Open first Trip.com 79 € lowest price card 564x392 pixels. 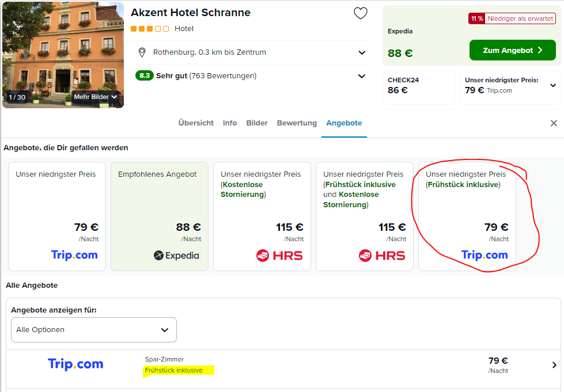(x=57, y=216)
